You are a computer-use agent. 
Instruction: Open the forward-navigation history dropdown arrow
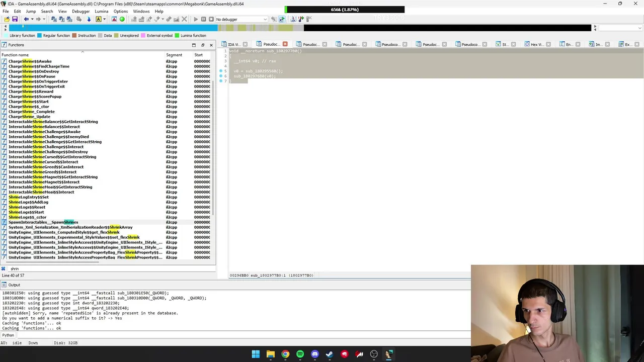click(x=44, y=19)
